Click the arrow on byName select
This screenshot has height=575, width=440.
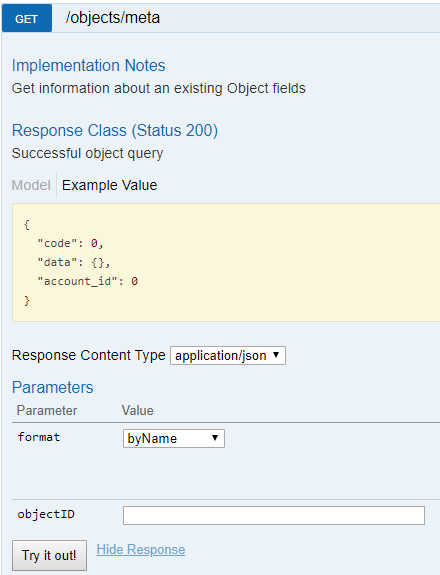(x=215, y=438)
